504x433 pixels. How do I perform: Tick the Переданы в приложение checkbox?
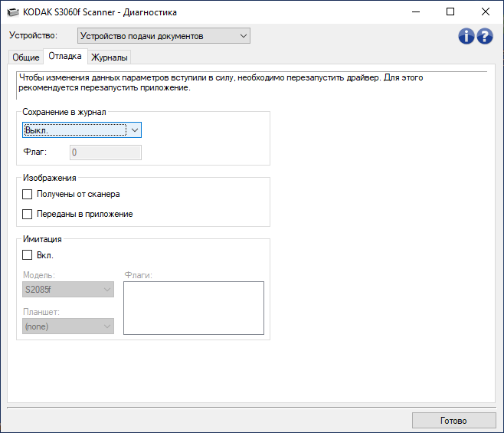28,215
